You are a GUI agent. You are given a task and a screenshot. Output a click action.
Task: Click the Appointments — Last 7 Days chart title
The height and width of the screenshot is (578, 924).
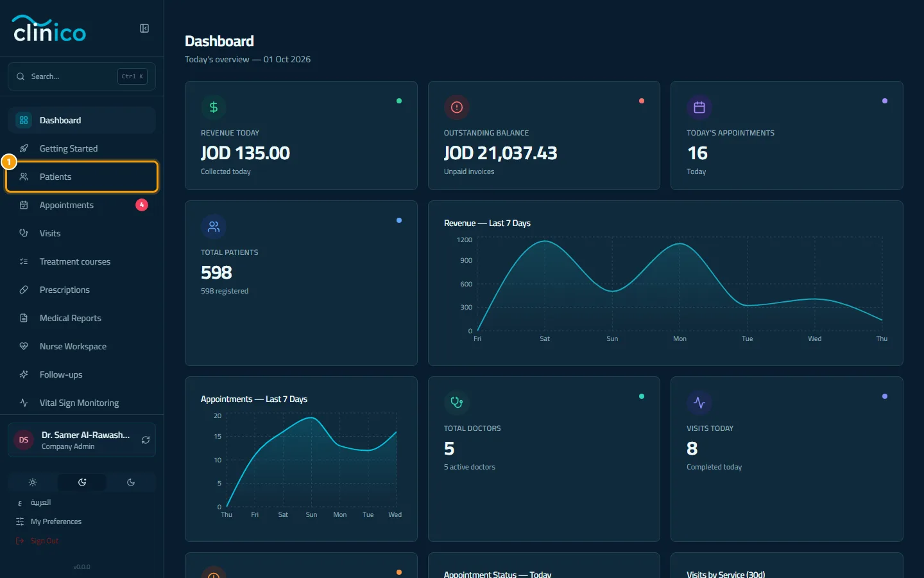pyautogui.click(x=254, y=399)
